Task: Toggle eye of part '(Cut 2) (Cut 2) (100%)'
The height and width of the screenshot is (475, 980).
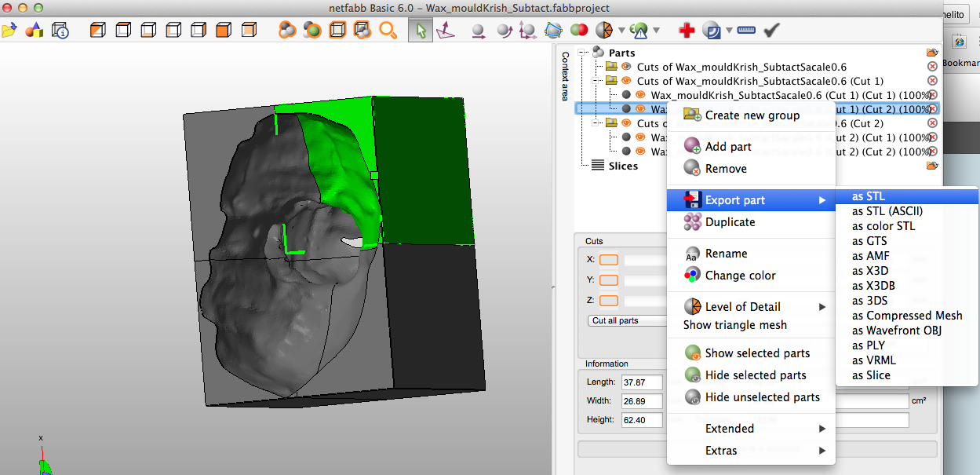Action: 640,152
